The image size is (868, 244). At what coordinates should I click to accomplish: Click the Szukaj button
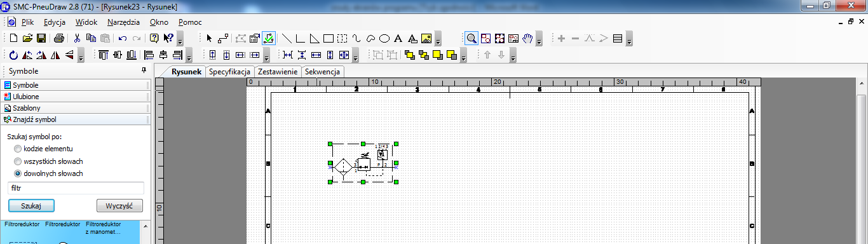[x=31, y=206]
